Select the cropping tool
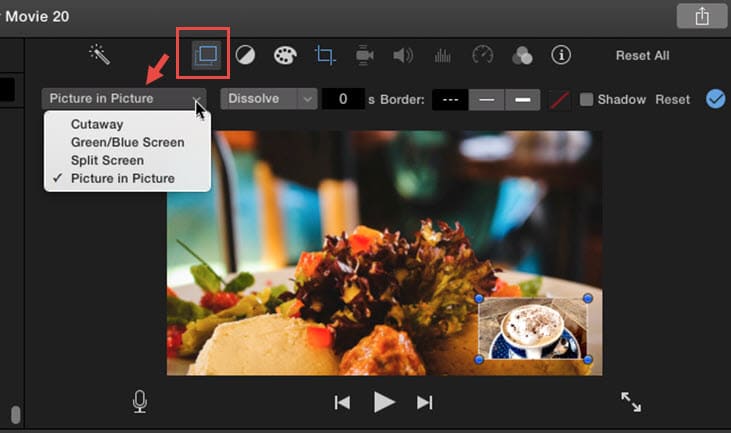 click(x=325, y=55)
